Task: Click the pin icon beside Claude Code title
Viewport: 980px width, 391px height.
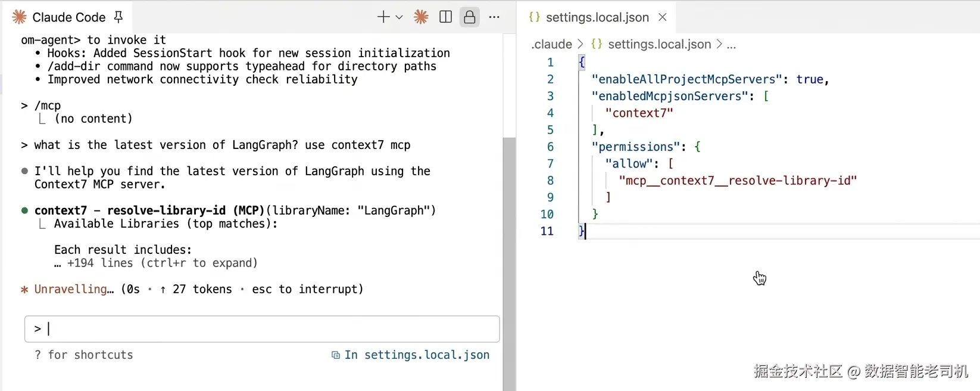Action: (x=118, y=17)
